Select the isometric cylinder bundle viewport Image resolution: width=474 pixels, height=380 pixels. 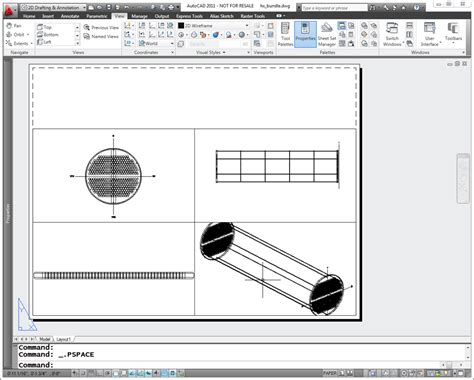point(275,269)
